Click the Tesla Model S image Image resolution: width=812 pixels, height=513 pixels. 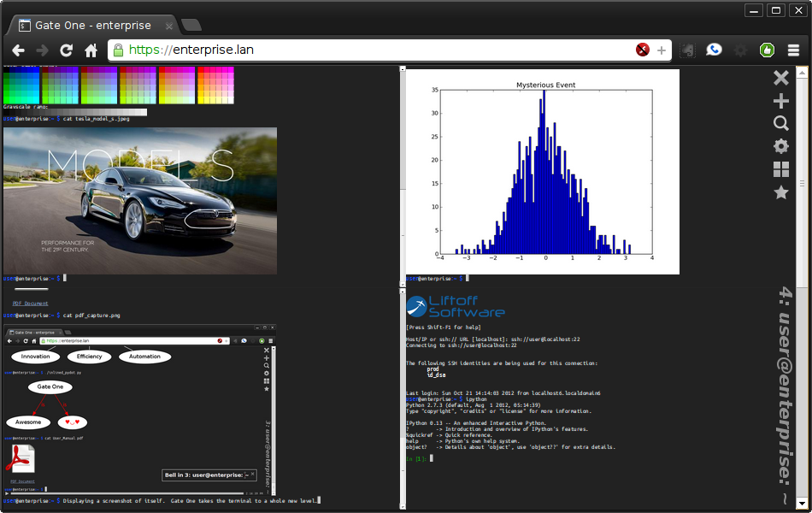140,201
